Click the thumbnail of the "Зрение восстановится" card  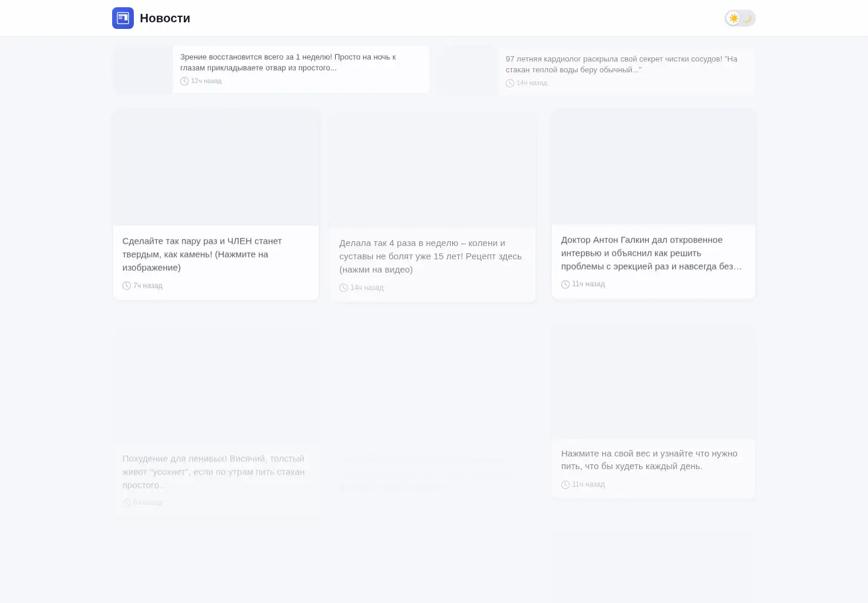click(143, 69)
